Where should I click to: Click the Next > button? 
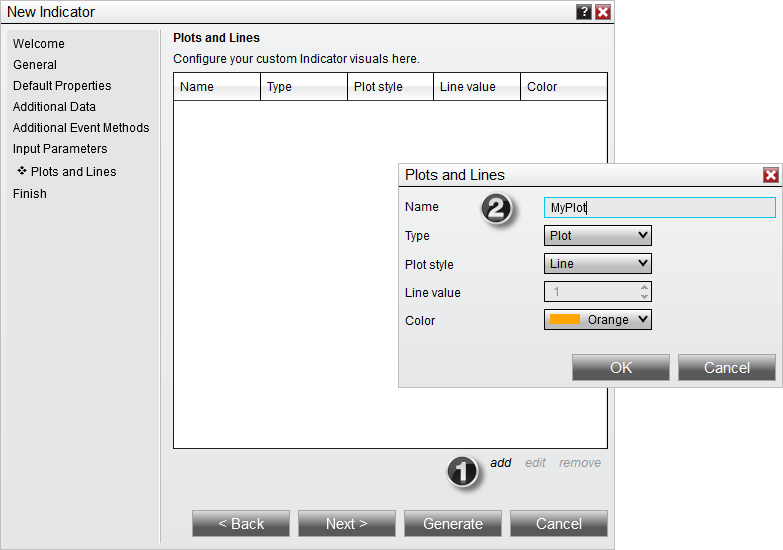pos(347,524)
